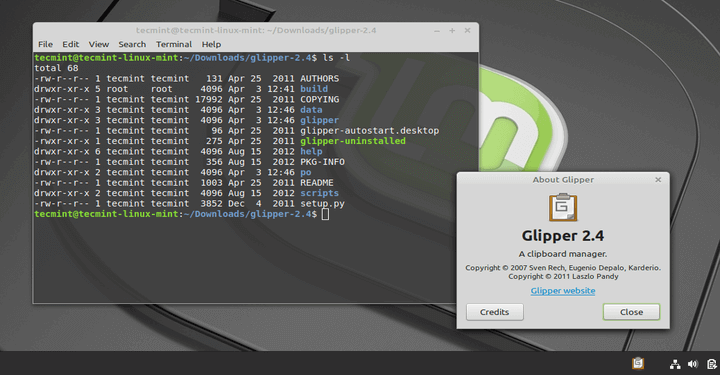Image resolution: width=720 pixels, height=375 pixels.
Task: Open the File menu in the terminal
Action: click(45, 44)
